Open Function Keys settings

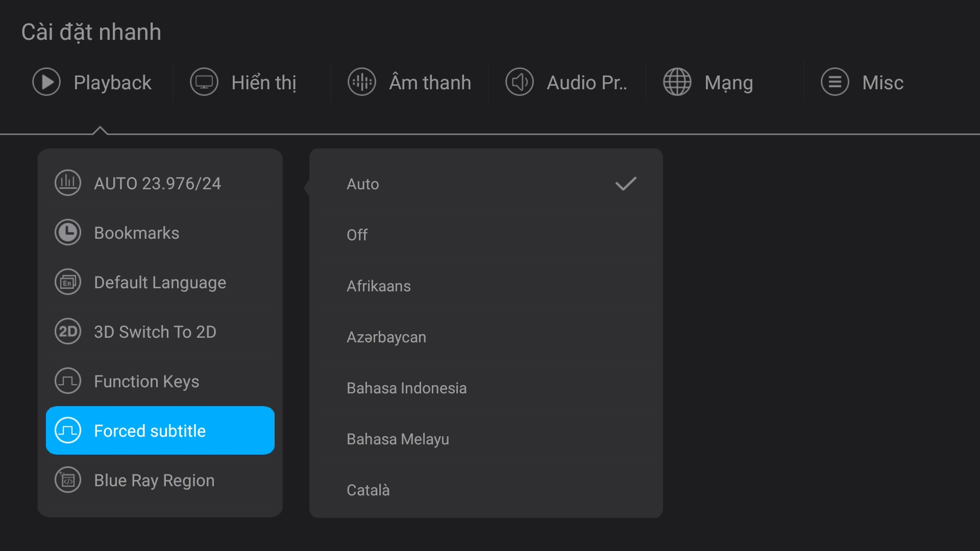tap(146, 381)
